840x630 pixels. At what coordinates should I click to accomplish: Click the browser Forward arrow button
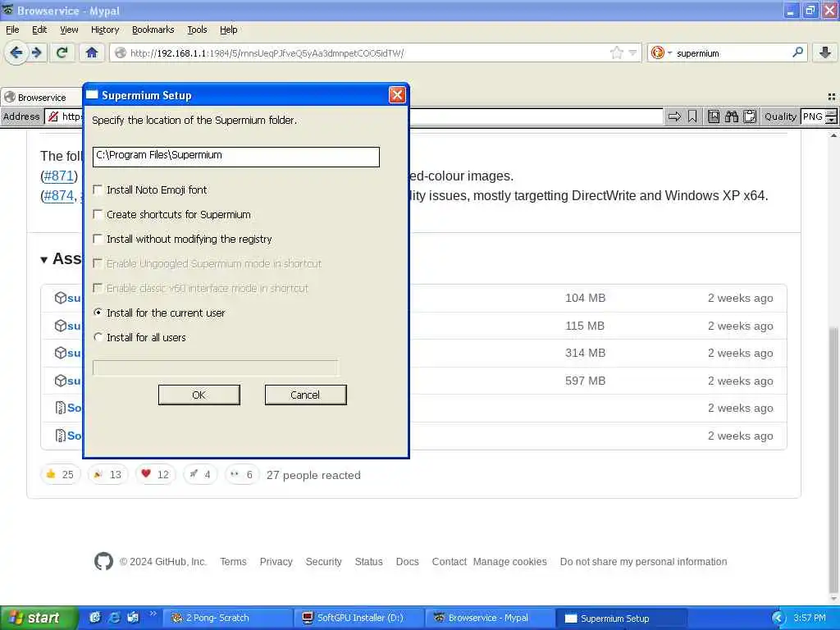(x=36, y=52)
